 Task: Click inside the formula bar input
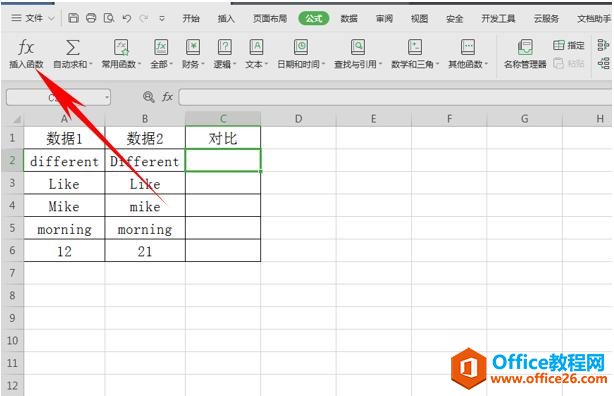395,97
